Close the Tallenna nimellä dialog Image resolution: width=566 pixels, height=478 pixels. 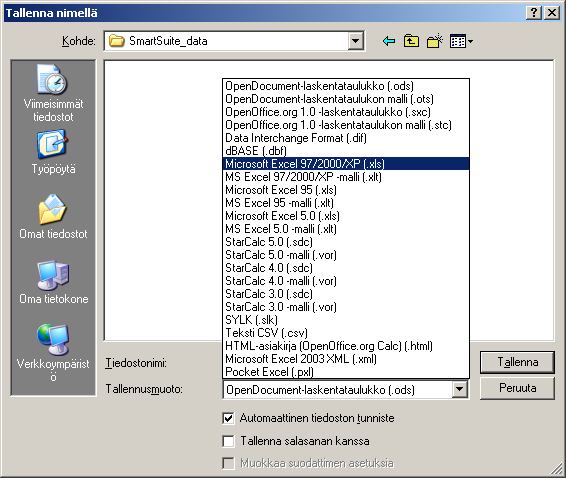point(552,13)
